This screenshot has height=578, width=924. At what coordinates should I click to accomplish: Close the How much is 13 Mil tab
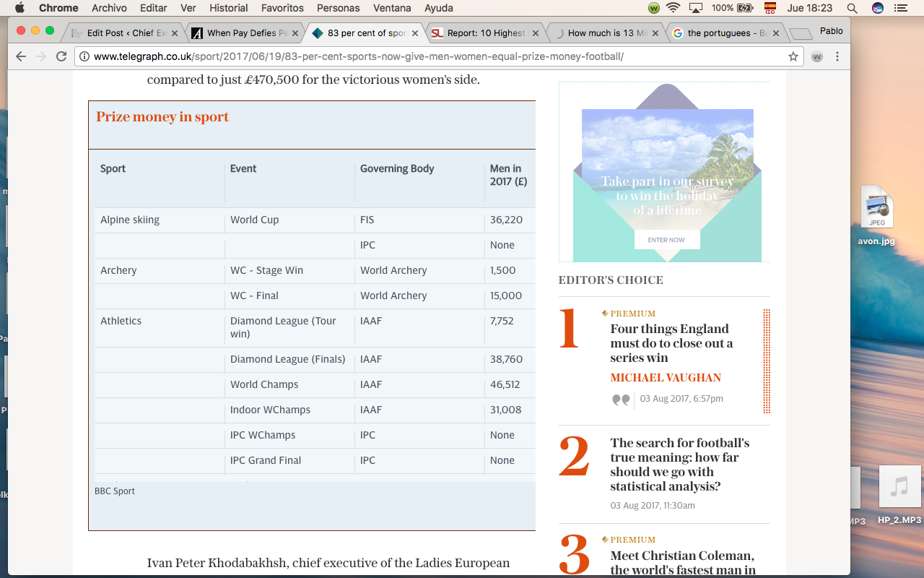656,33
